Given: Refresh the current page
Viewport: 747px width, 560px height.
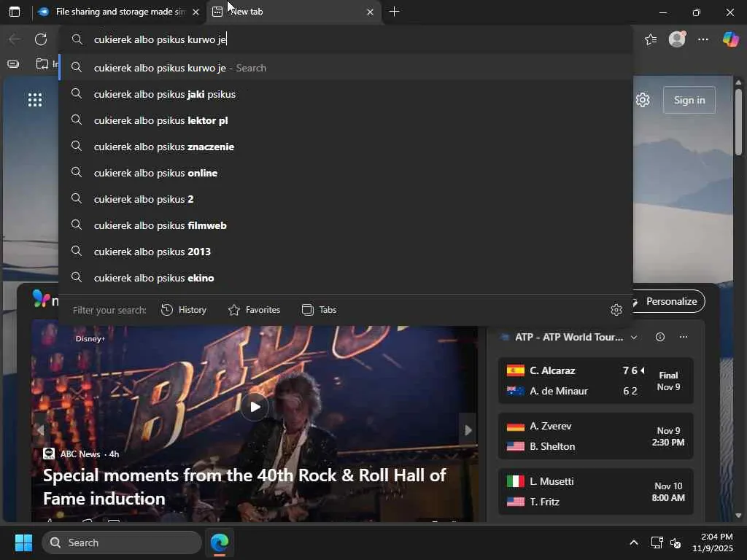Looking at the screenshot, I should pyautogui.click(x=41, y=39).
